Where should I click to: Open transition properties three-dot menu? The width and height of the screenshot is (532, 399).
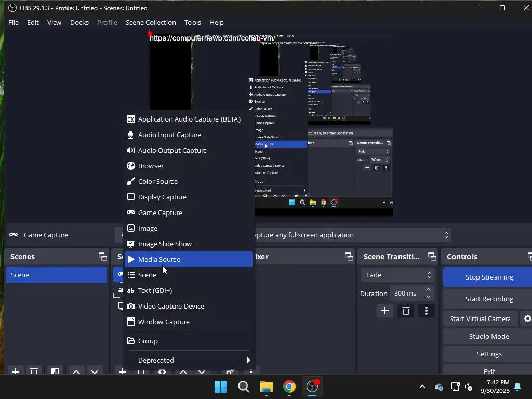427,311
